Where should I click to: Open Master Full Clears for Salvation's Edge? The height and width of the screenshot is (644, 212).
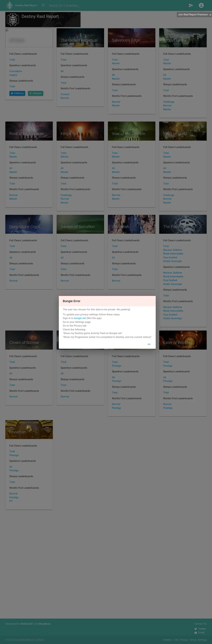click(x=116, y=64)
